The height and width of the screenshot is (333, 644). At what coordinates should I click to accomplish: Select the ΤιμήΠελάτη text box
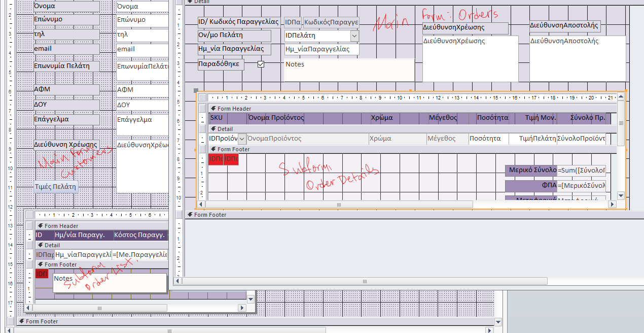532,139
